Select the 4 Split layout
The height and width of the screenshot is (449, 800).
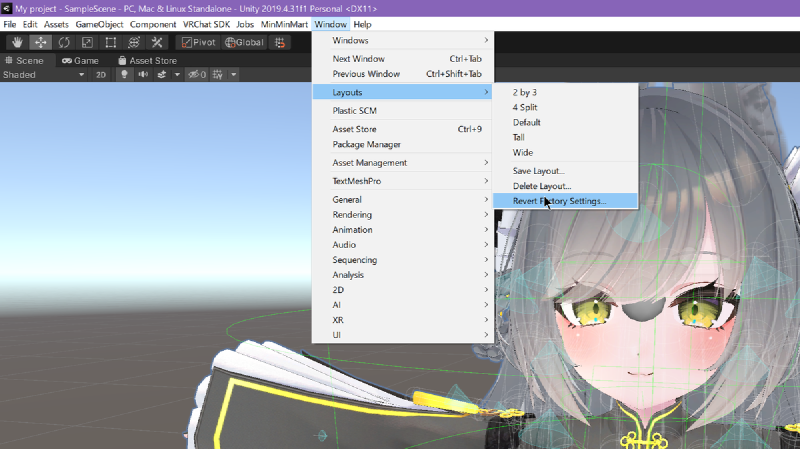pyautogui.click(x=565, y=107)
